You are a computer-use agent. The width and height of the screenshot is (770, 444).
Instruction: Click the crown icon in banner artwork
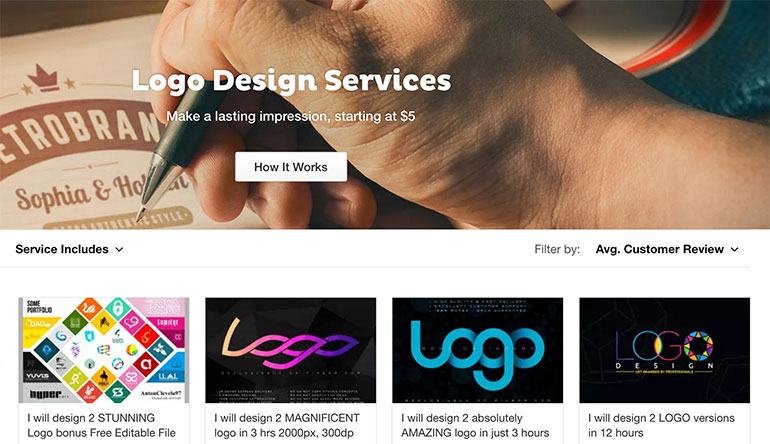click(43, 78)
